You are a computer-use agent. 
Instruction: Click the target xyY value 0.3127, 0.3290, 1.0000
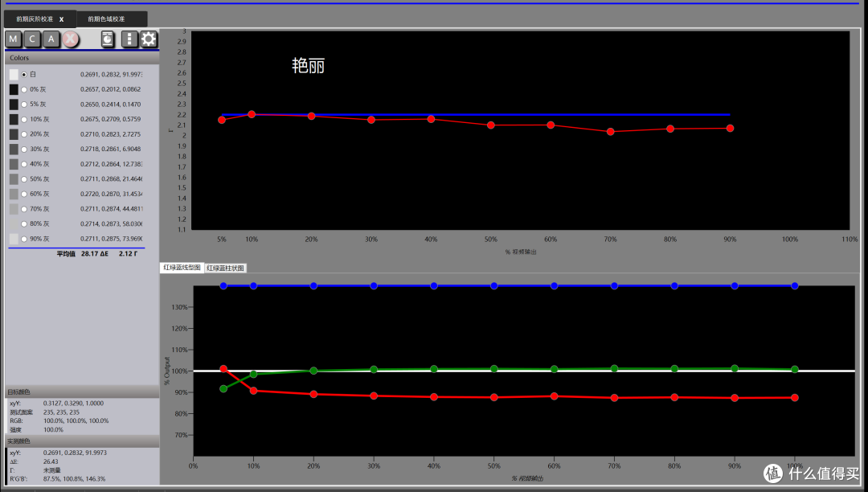pos(73,404)
